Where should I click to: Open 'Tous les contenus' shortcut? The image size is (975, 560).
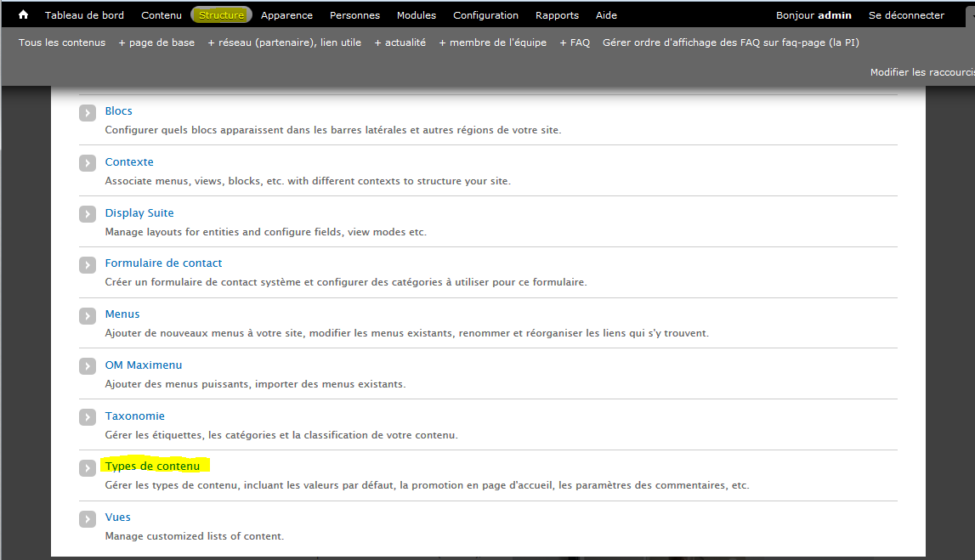click(x=62, y=42)
